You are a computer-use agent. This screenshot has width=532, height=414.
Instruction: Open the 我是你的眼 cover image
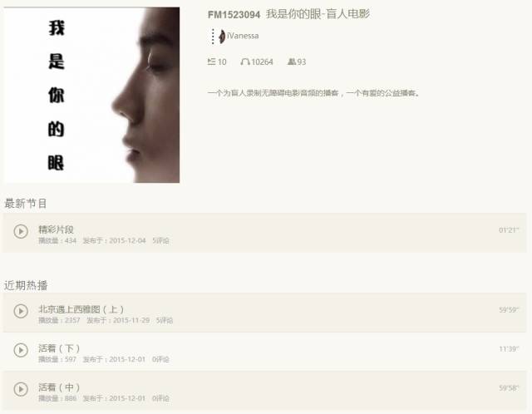[91, 95]
